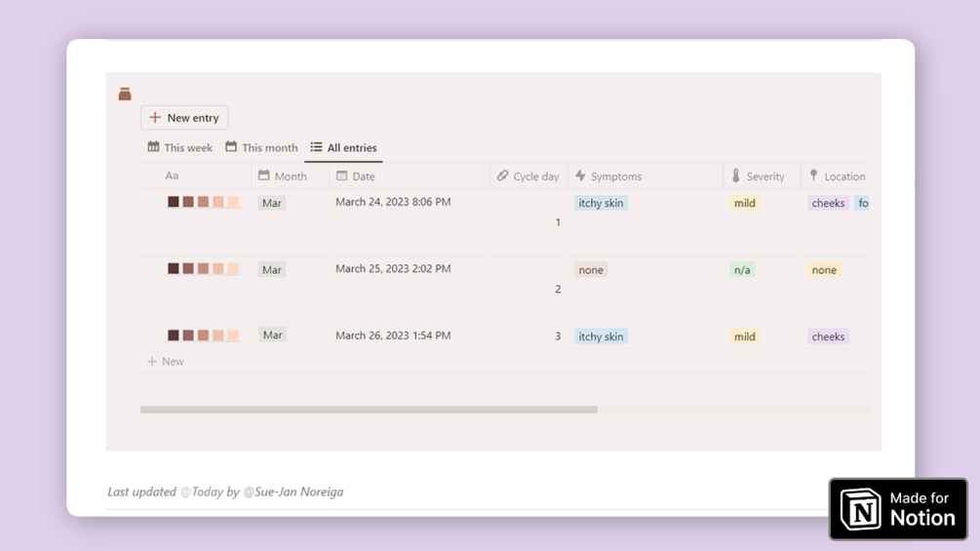The width and height of the screenshot is (980, 551).
Task: Open the March 26 entry color swatches
Action: [203, 335]
